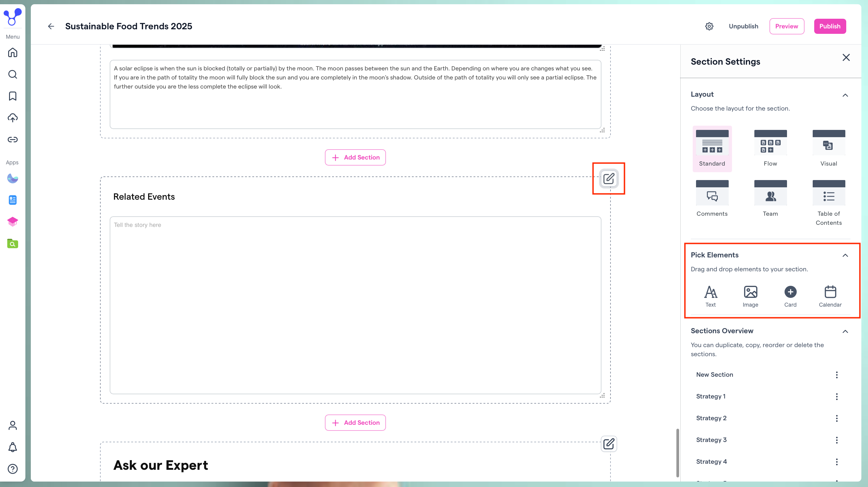Edit the Related Events section
The height and width of the screenshot is (487, 868).
[x=609, y=179]
